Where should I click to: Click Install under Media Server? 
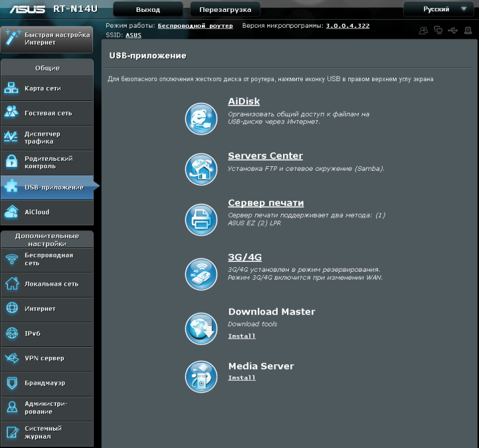click(241, 377)
